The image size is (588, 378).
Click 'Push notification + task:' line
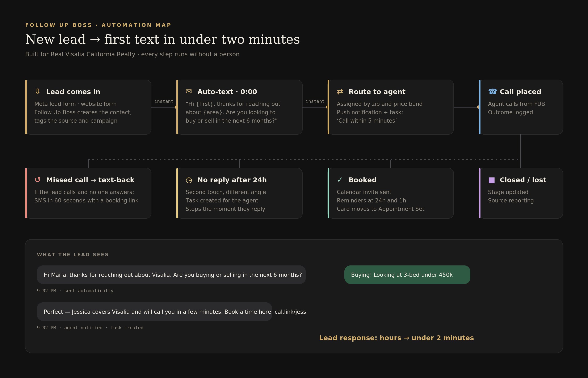370,112
